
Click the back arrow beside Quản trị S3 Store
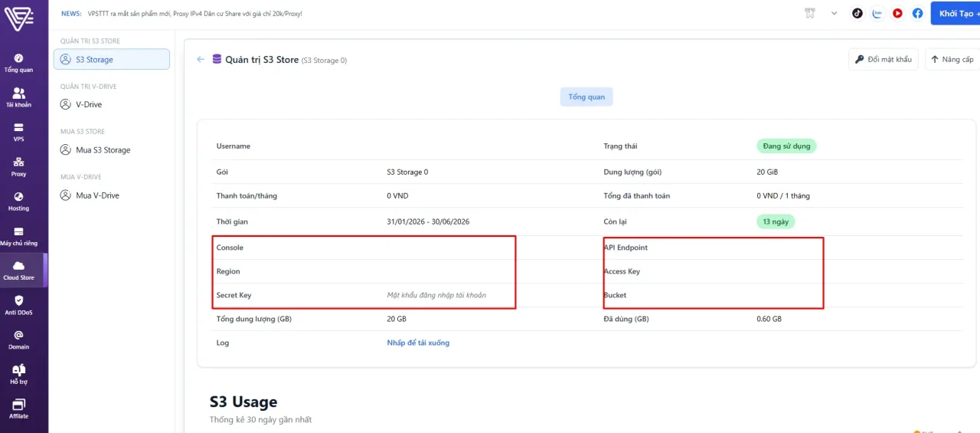pyautogui.click(x=201, y=59)
